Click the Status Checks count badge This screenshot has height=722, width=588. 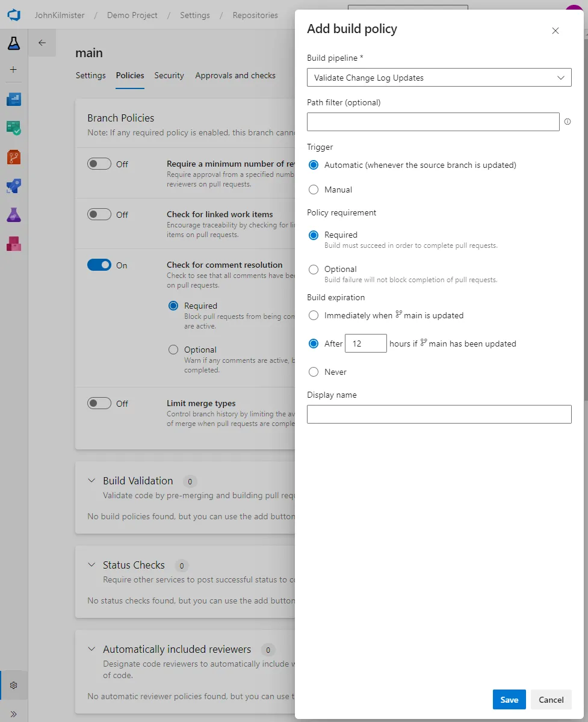pyautogui.click(x=182, y=566)
